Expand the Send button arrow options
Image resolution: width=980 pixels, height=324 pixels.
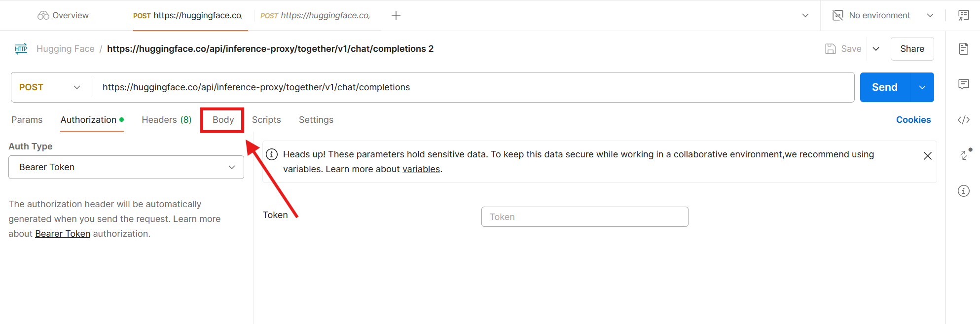coord(922,87)
